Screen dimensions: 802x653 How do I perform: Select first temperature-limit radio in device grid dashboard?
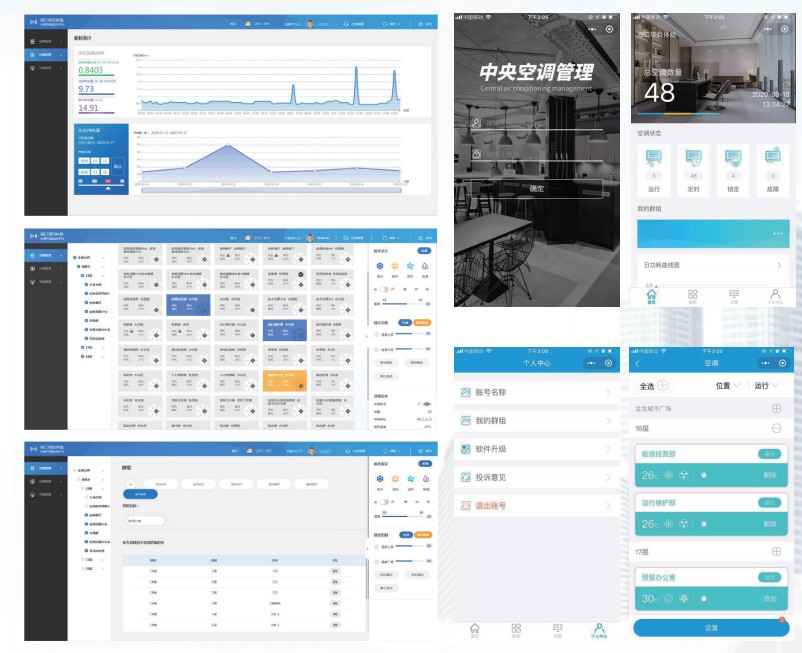[x=377, y=334]
